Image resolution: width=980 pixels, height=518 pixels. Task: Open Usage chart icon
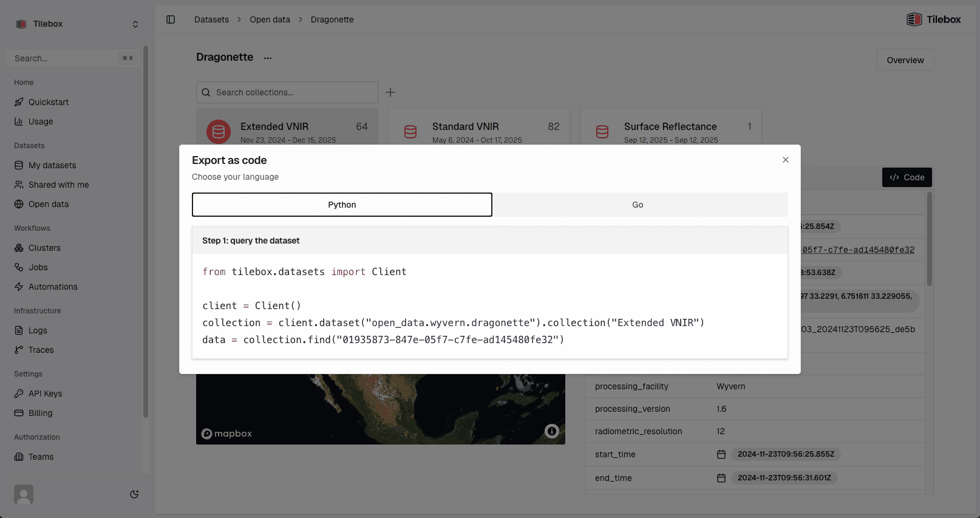click(x=19, y=121)
